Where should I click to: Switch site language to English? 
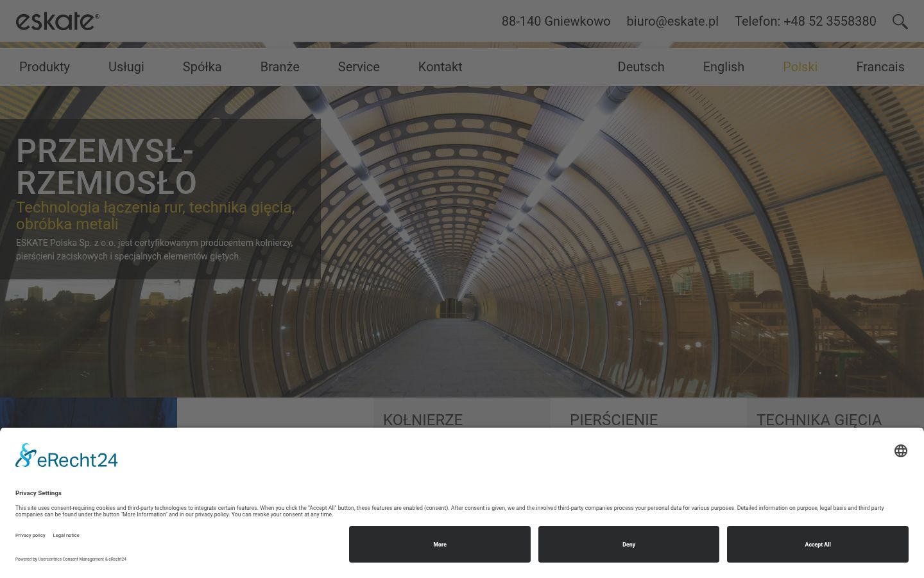click(x=724, y=67)
